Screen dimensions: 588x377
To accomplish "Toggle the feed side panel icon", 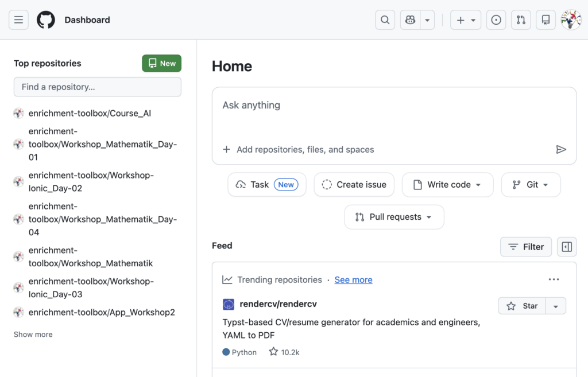I will [x=567, y=247].
